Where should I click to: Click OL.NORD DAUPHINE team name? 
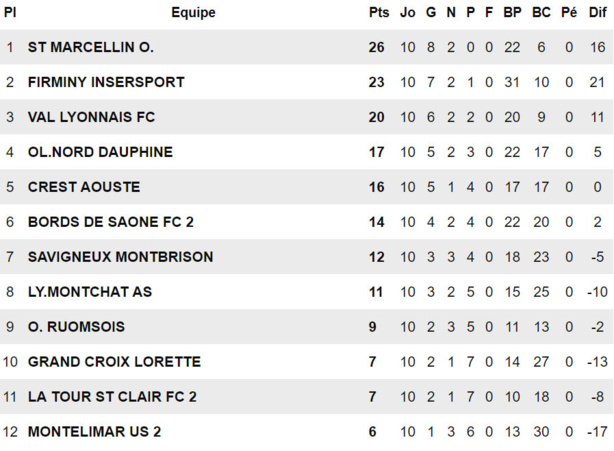click(x=100, y=152)
